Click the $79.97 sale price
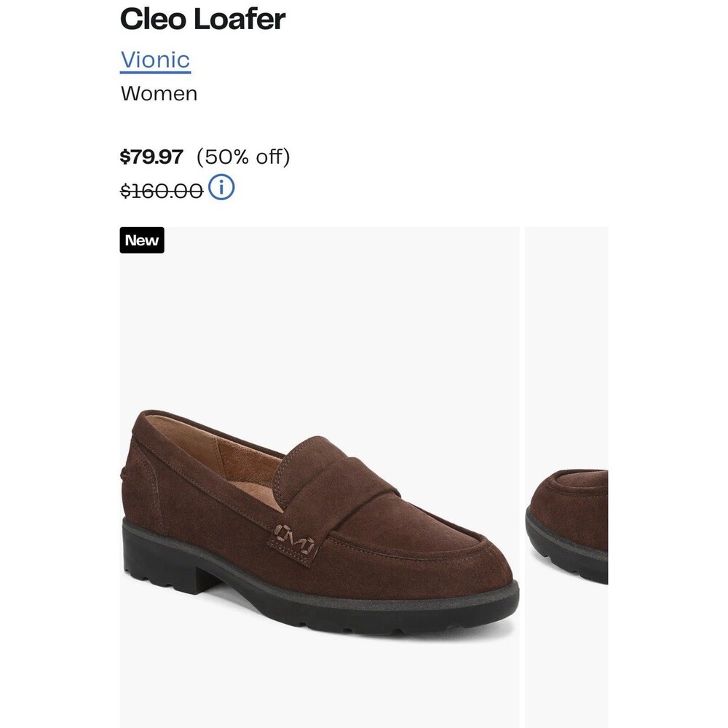The height and width of the screenshot is (728, 728). click(x=151, y=157)
